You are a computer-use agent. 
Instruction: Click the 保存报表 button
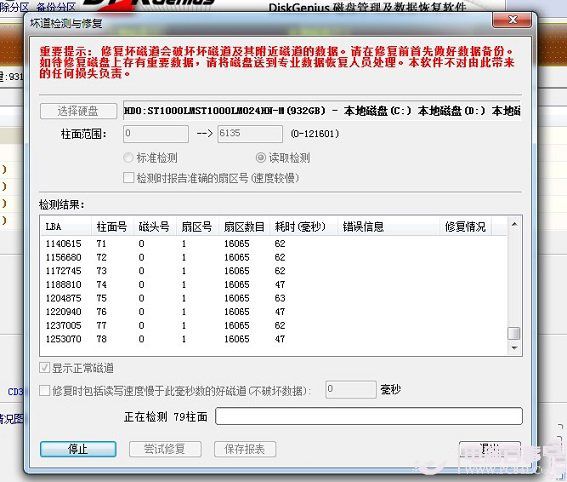pyautogui.click(x=245, y=449)
